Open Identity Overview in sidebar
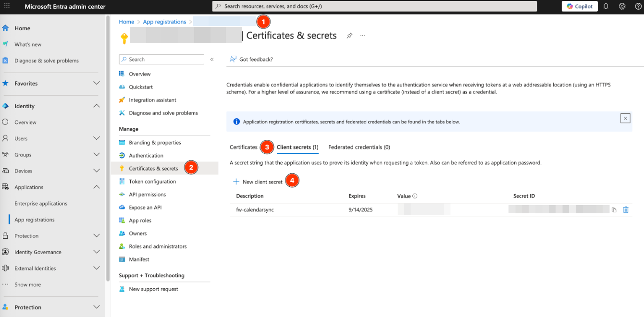This screenshot has width=644, height=318. tap(25, 122)
